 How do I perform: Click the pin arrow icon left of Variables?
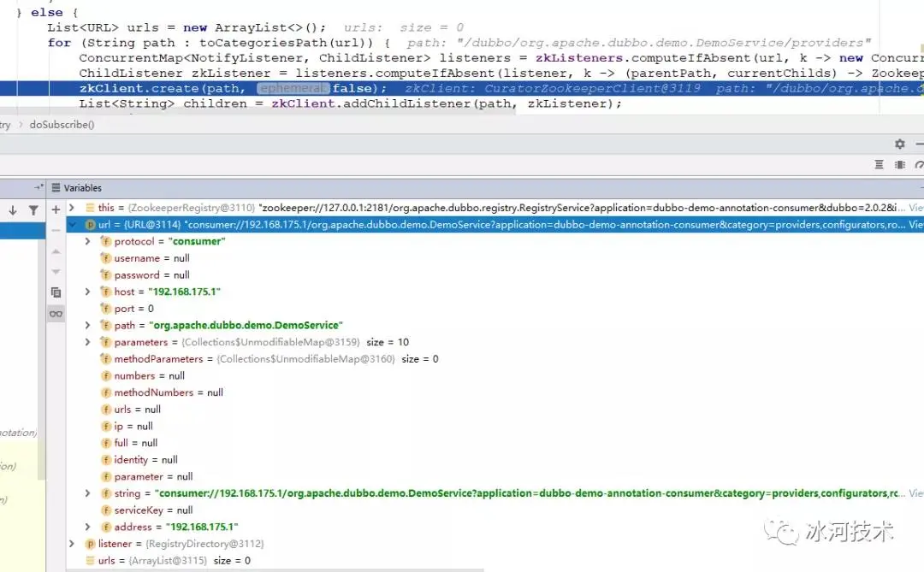point(38,187)
